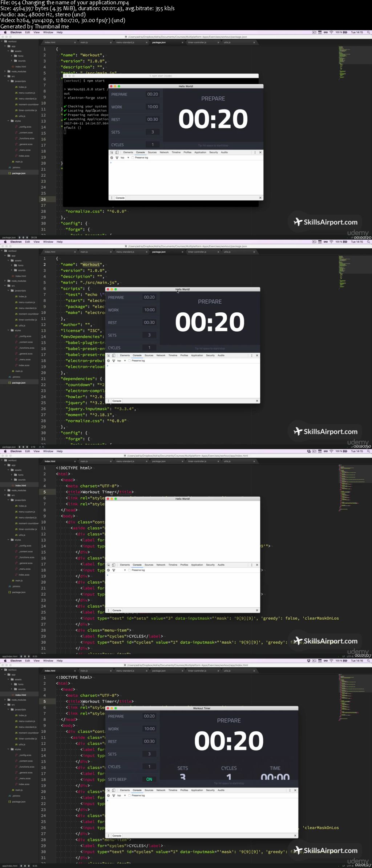
Task: Open the utils.js editor tab in the 00:00:50 frame
Action: [227, 252]
